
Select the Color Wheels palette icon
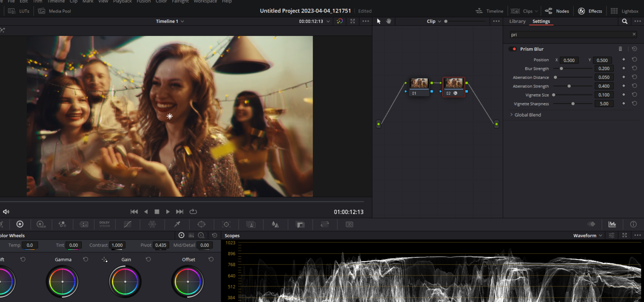point(20,224)
